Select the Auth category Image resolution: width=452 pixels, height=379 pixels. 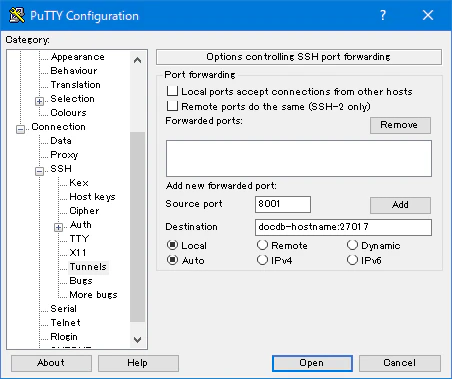coord(80,225)
